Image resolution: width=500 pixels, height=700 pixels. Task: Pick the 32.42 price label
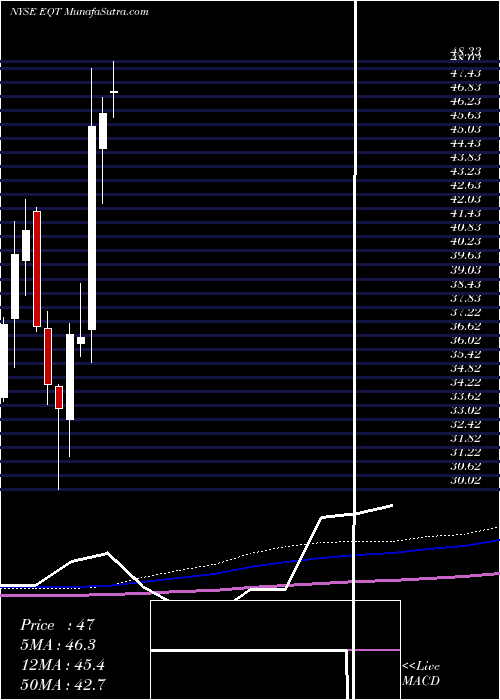(464, 424)
